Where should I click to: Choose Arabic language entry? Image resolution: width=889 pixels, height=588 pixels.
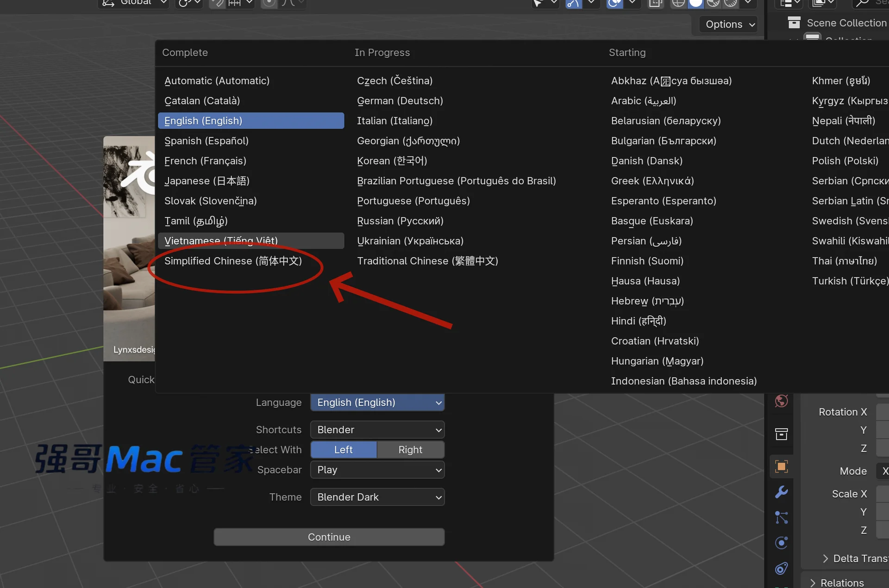pos(644,101)
